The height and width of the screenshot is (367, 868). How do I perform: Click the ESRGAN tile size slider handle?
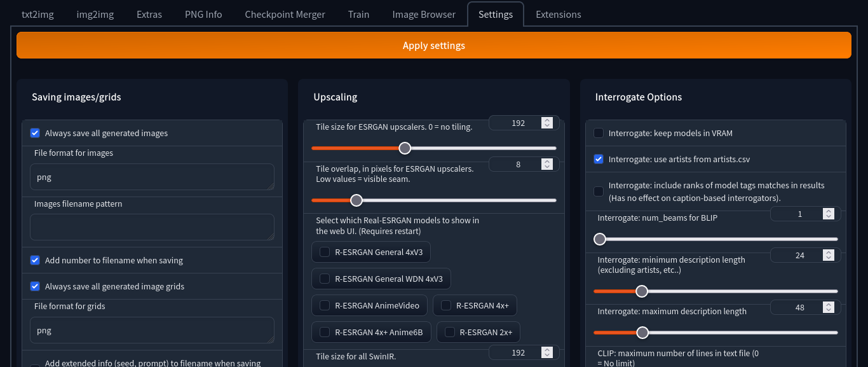(405, 148)
